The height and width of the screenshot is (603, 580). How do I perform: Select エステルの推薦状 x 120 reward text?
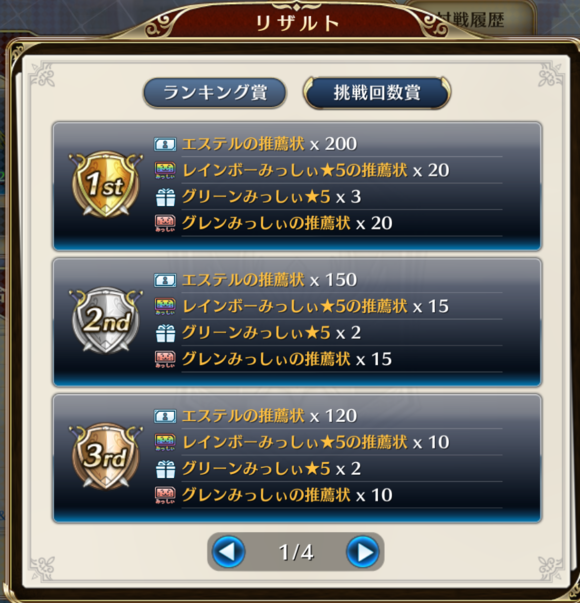tap(269, 416)
